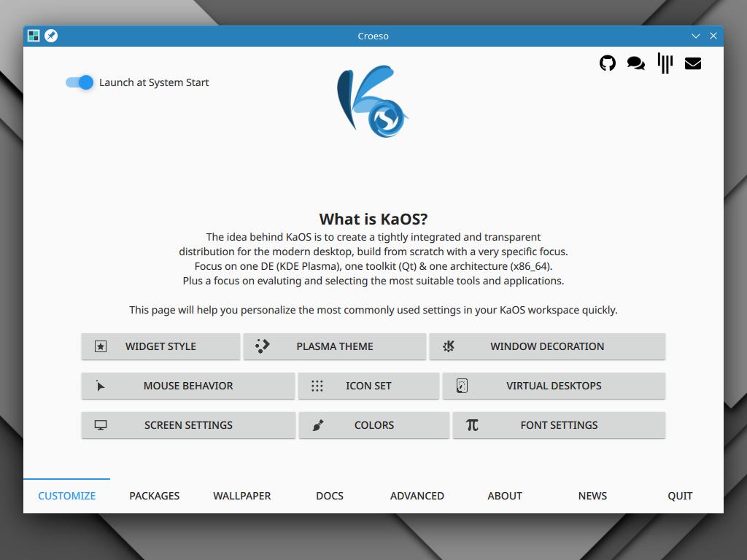The height and width of the screenshot is (560, 747).
Task: Toggle Launch at System Start switch
Action: click(x=80, y=82)
